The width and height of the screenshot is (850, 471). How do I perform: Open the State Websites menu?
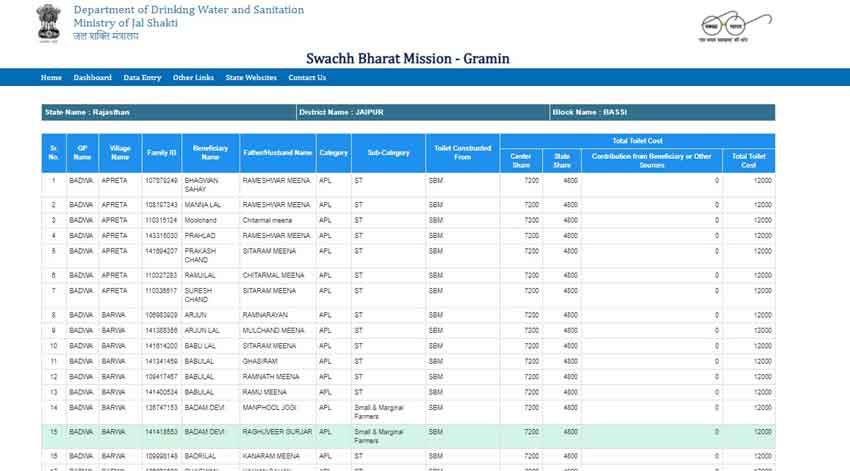tap(251, 78)
